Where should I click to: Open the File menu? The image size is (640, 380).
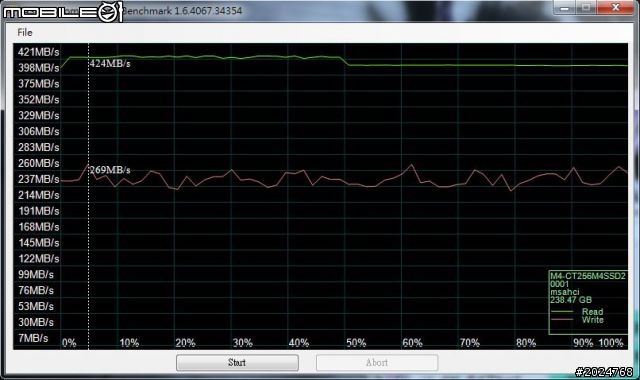[x=24, y=33]
